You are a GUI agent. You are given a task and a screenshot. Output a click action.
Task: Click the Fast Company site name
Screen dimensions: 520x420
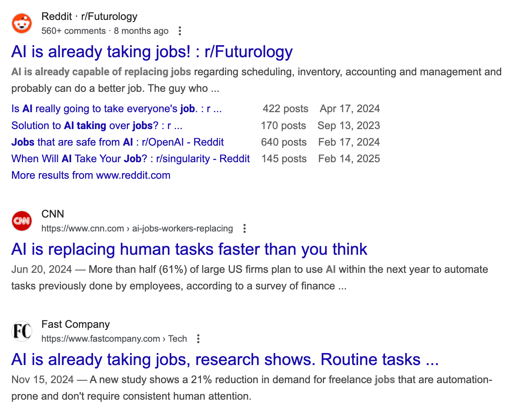[x=76, y=324]
